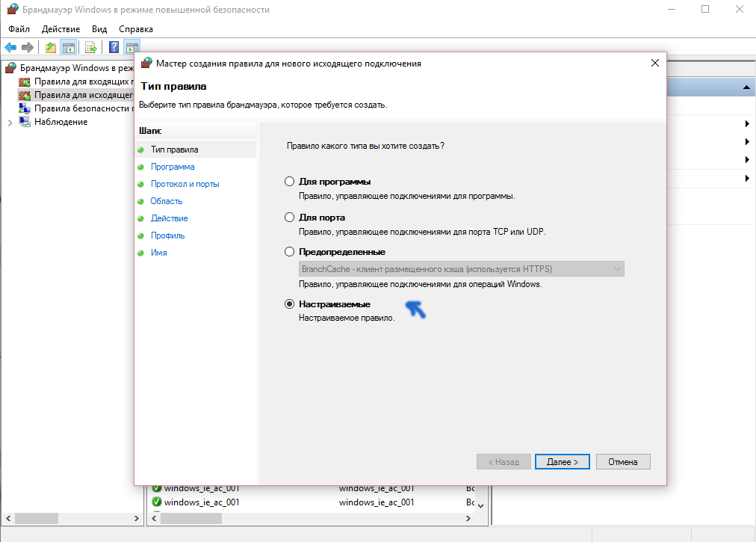Click left pane scrollbar's right arrow
The image size is (756, 542).
(x=137, y=518)
